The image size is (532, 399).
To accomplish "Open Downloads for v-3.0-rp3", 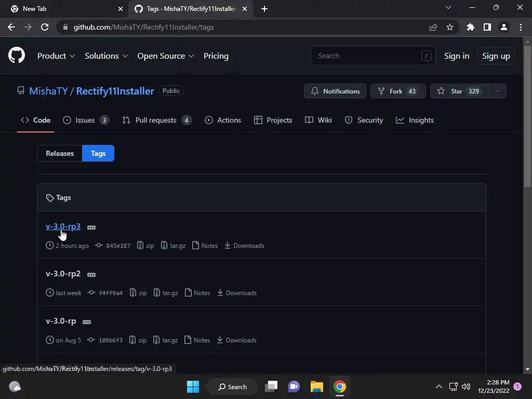I will (x=244, y=246).
